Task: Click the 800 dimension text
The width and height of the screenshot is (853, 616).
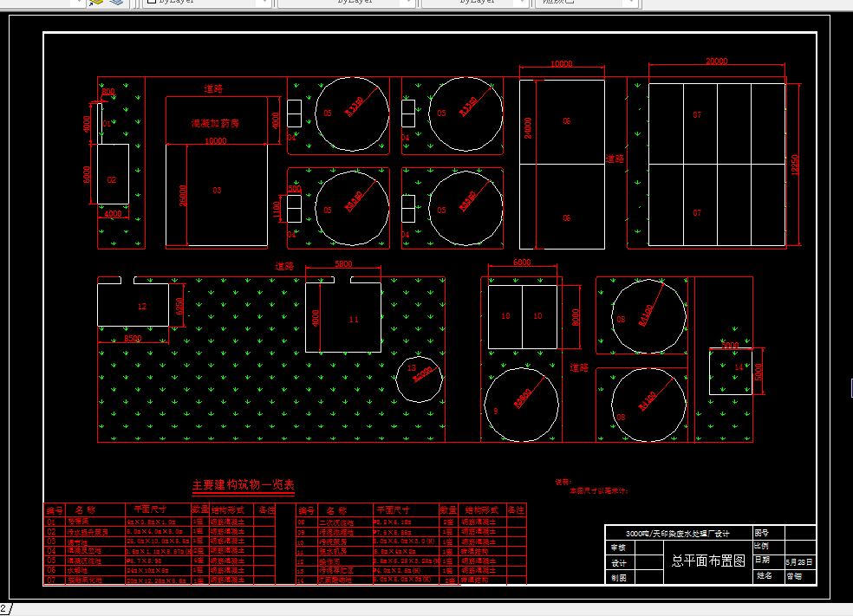Action: point(108,91)
